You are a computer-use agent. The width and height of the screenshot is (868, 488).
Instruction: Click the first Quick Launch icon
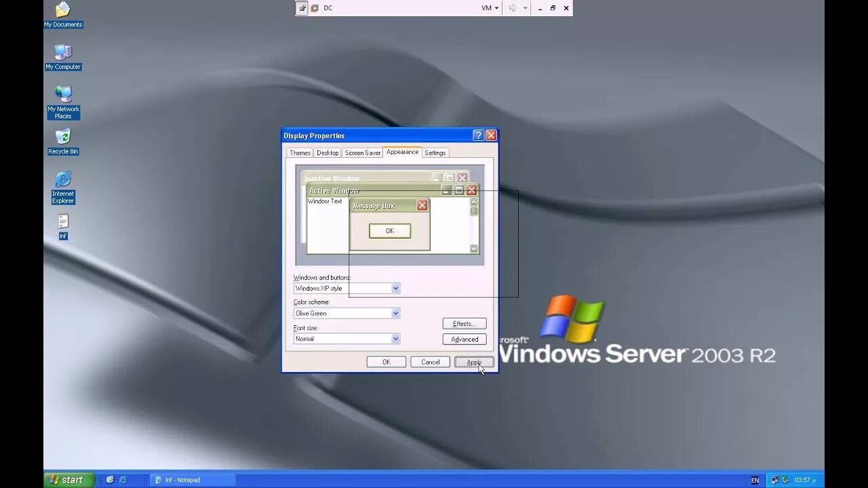(x=110, y=480)
